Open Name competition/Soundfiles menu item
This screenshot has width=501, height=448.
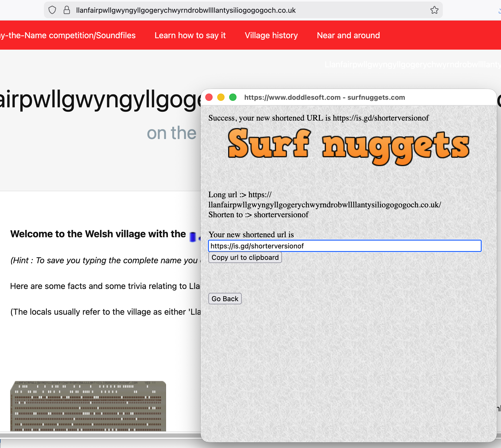(68, 35)
